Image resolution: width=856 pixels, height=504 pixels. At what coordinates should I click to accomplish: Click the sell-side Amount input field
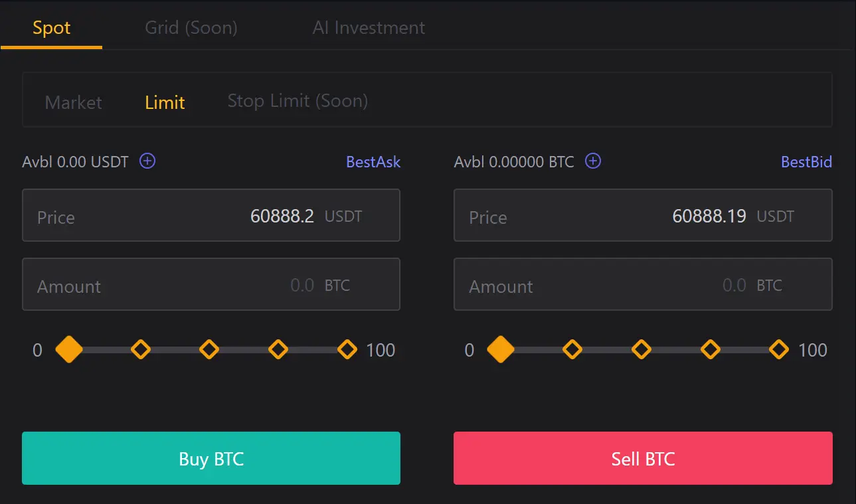(x=643, y=284)
